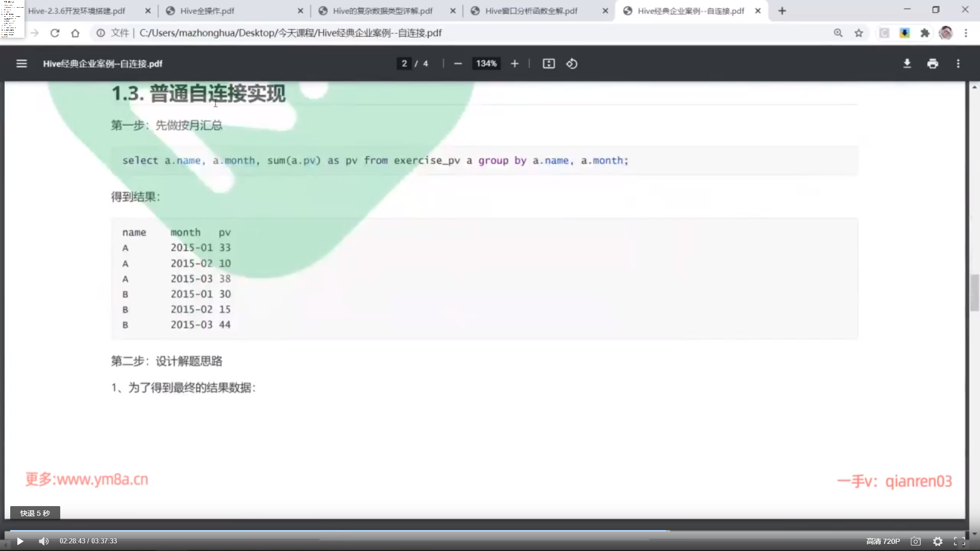980x551 pixels.
Task: Open the browser extensions puzzle icon
Action: click(925, 33)
